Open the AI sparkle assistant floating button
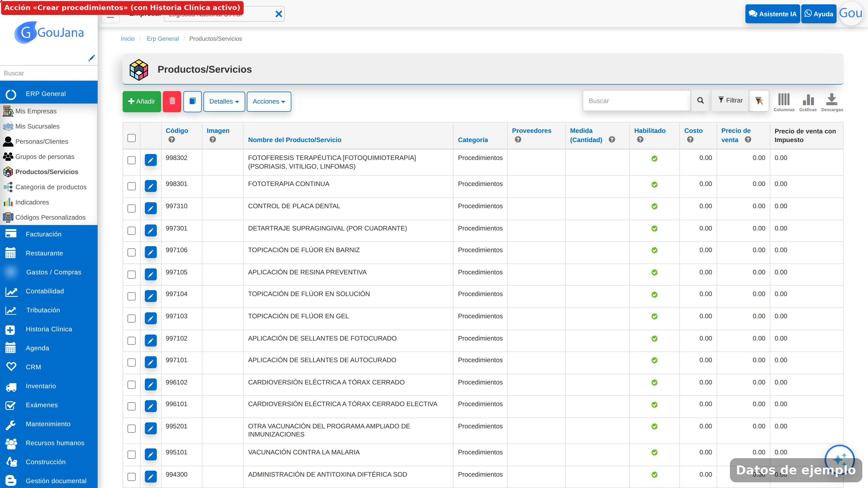 (x=839, y=460)
